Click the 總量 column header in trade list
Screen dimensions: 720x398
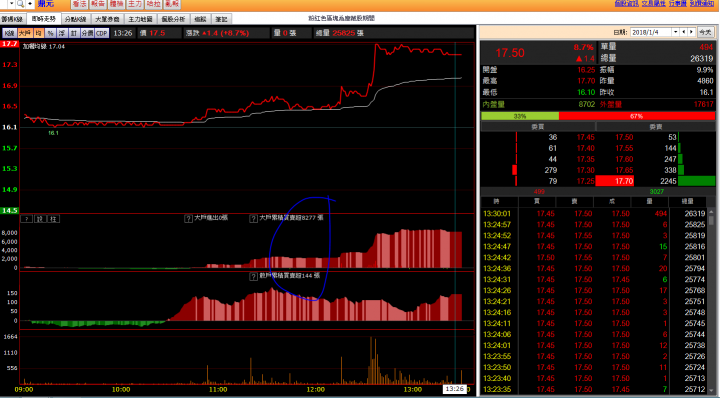coord(687,202)
